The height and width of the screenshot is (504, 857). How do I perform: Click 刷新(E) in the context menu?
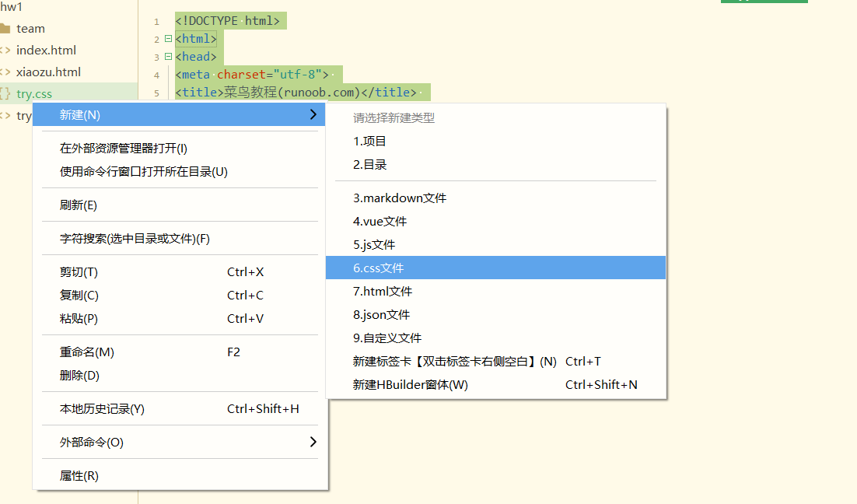79,205
